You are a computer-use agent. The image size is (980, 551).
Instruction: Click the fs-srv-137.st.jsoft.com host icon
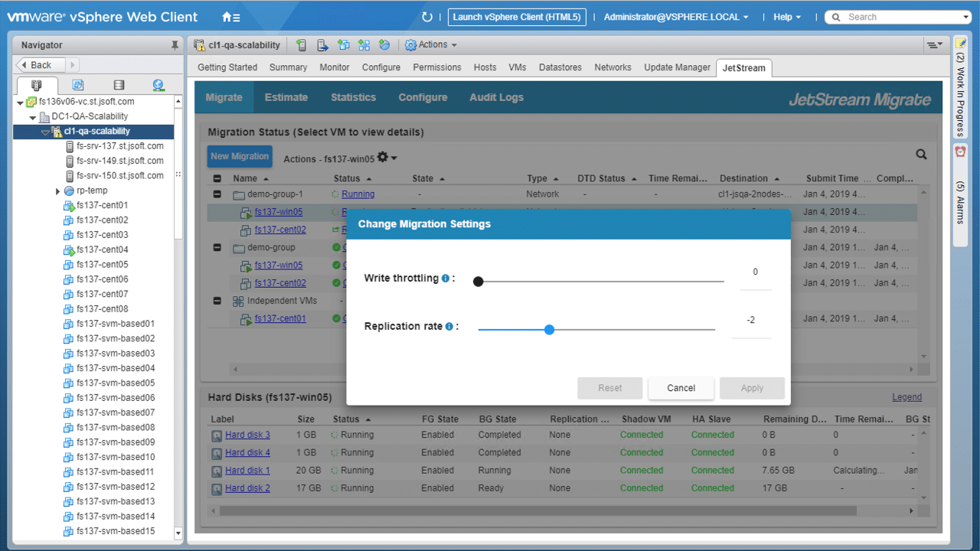click(x=70, y=146)
